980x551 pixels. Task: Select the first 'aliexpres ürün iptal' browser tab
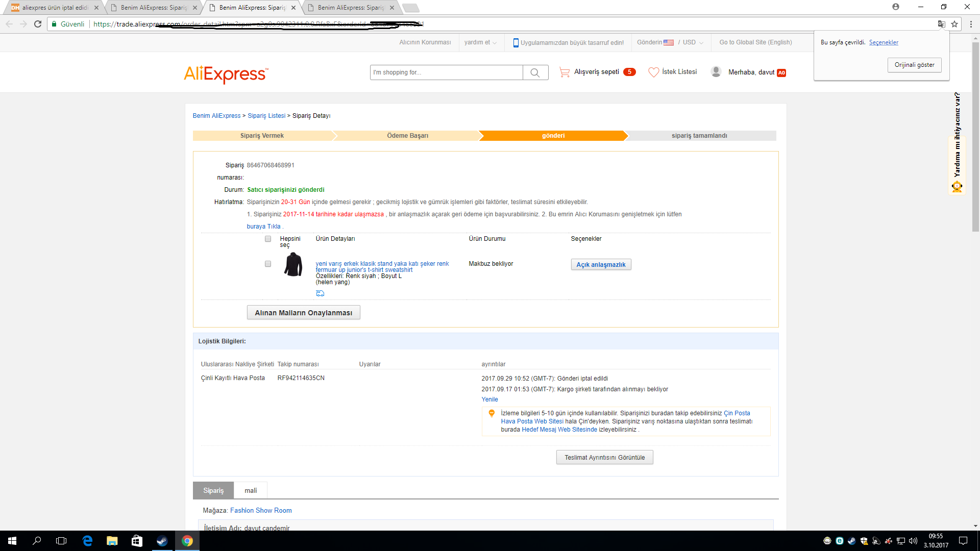click(x=55, y=8)
